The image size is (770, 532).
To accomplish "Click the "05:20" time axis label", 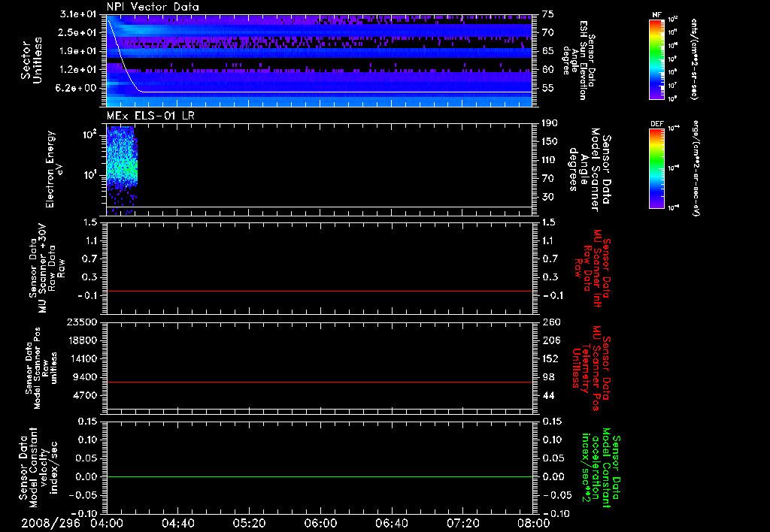I will tap(250, 523).
